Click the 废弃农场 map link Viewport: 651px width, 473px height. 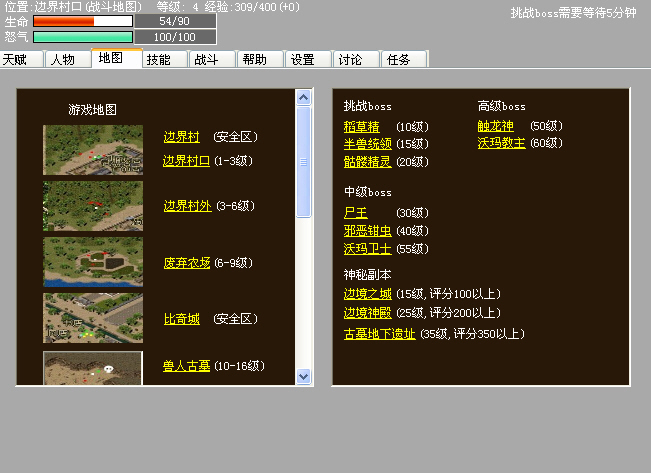pos(186,263)
